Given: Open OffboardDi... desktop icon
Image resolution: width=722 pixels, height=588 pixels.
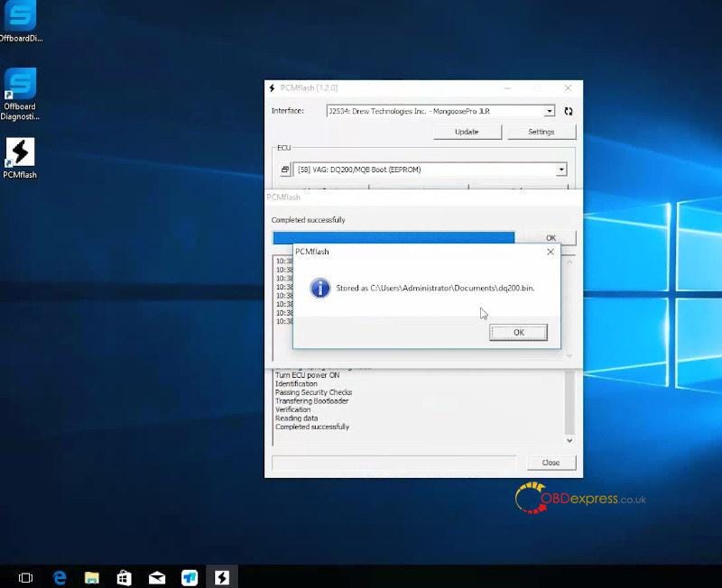Looking at the screenshot, I should (x=20, y=22).
